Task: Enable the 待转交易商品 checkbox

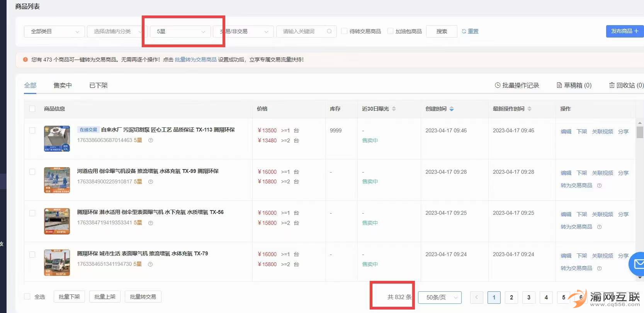Action: coord(344,31)
